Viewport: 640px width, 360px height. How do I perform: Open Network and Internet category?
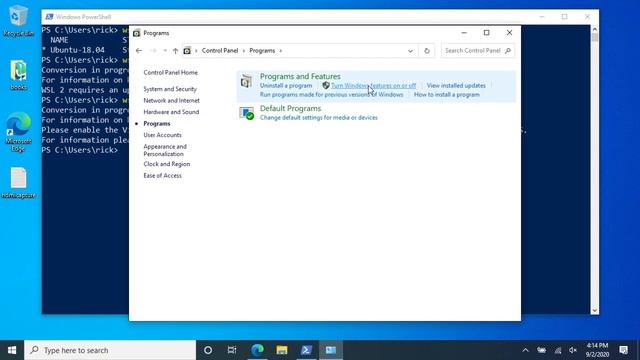[x=171, y=100]
